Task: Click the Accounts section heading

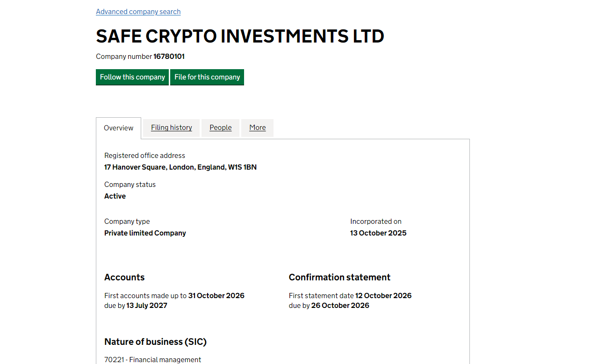Action: (x=124, y=278)
